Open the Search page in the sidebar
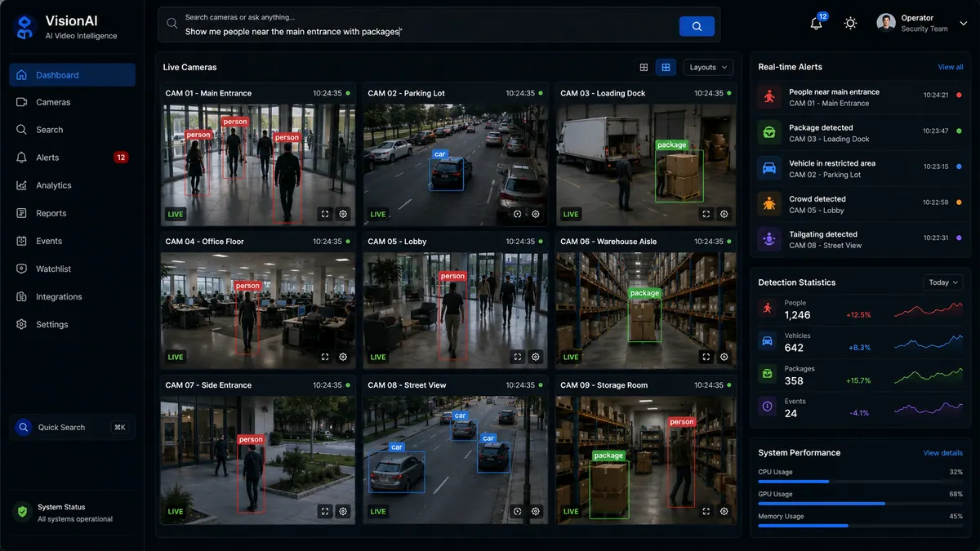Image resolution: width=980 pixels, height=551 pixels. click(x=73, y=130)
